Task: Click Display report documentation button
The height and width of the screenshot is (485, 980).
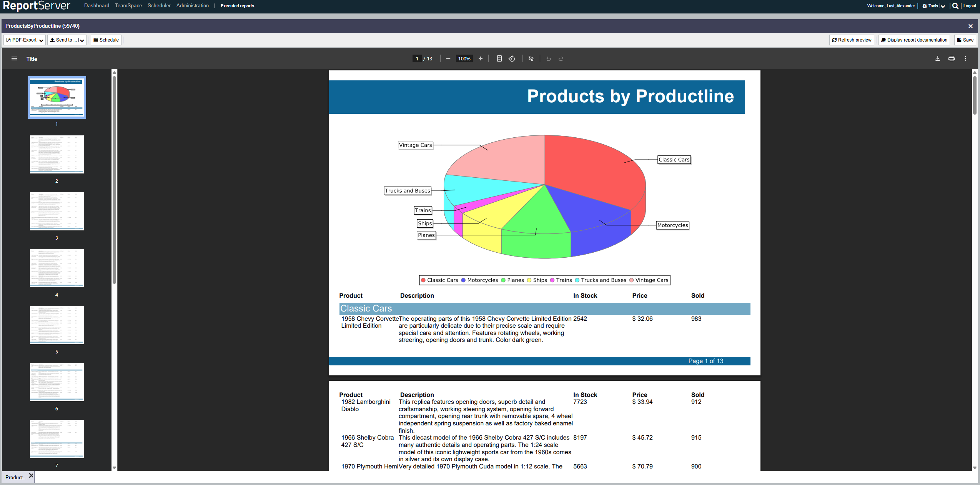Action: [x=914, y=40]
